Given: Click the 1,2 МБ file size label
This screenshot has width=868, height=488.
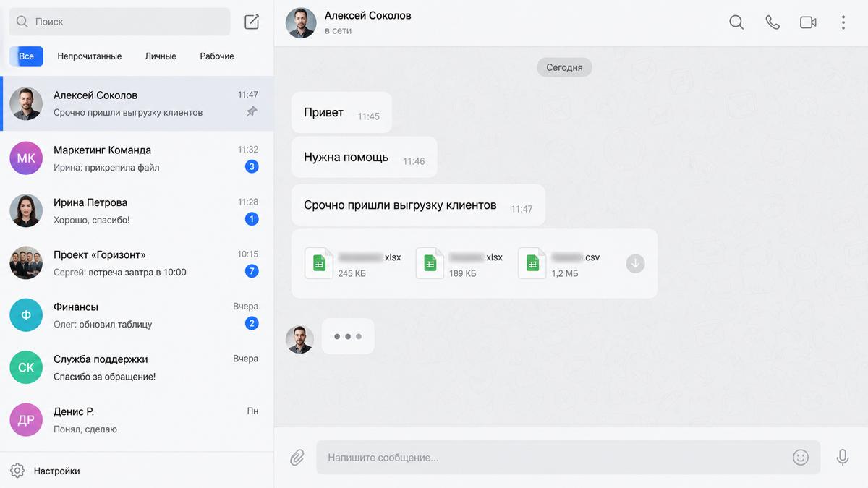Looking at the screenshot, I should pyautogui.click(x=565, y=274).
